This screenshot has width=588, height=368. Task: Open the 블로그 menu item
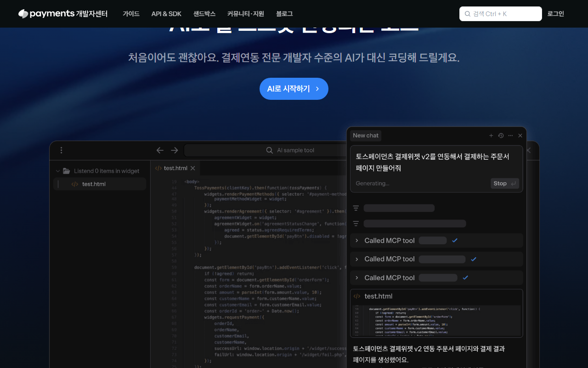pos(284,14)
